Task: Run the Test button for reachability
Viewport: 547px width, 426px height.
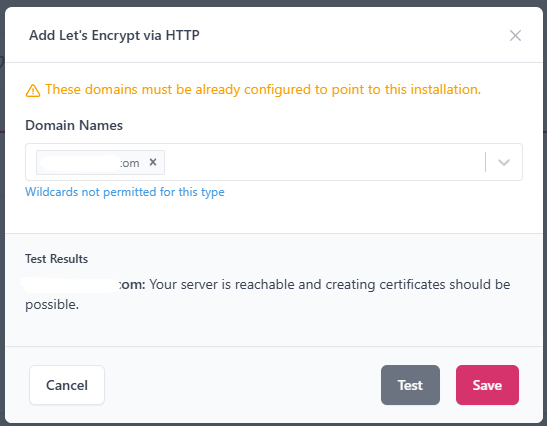Action: click(x=410, y=385)
